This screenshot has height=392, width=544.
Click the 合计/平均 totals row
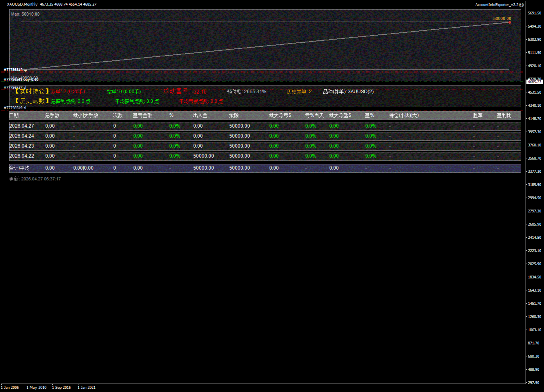click(x=19, y=168)
